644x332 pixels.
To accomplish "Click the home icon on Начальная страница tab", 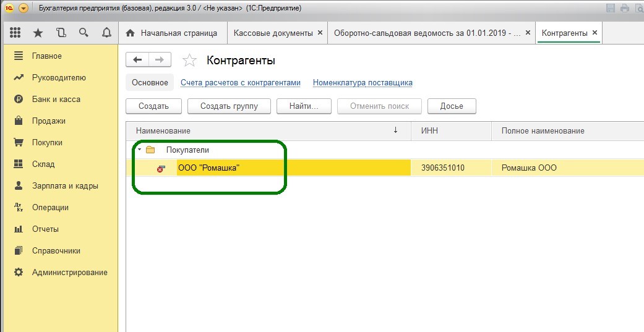I will pyautogui.click(x=130, y=33).
